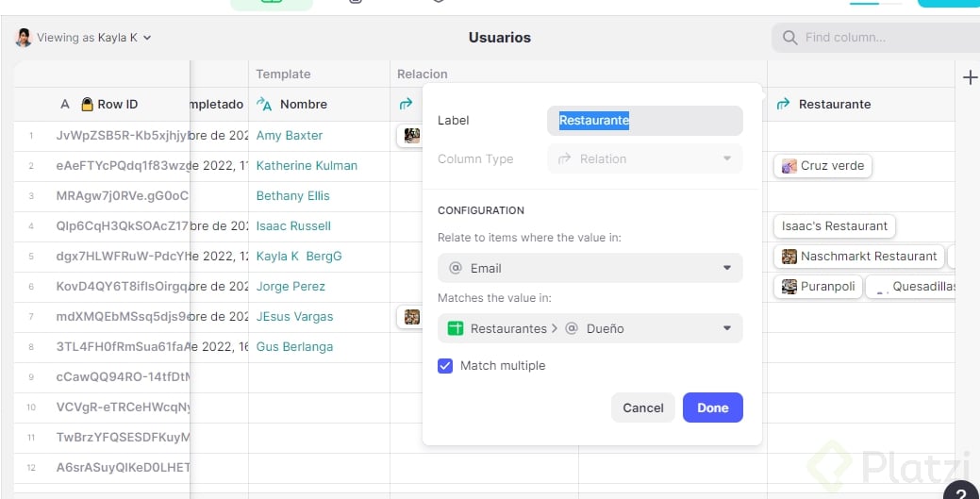Image resolution: width=980 pixels, height=499 pixels.
Task: Click the Naschmarkt Restaurant chip
Action: pyautogui.click(x=858, y=257)
